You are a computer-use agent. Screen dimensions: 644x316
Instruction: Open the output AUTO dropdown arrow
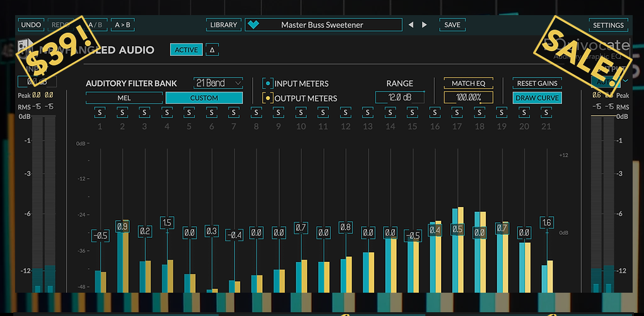pyautogui.click(x=626, y=81)
